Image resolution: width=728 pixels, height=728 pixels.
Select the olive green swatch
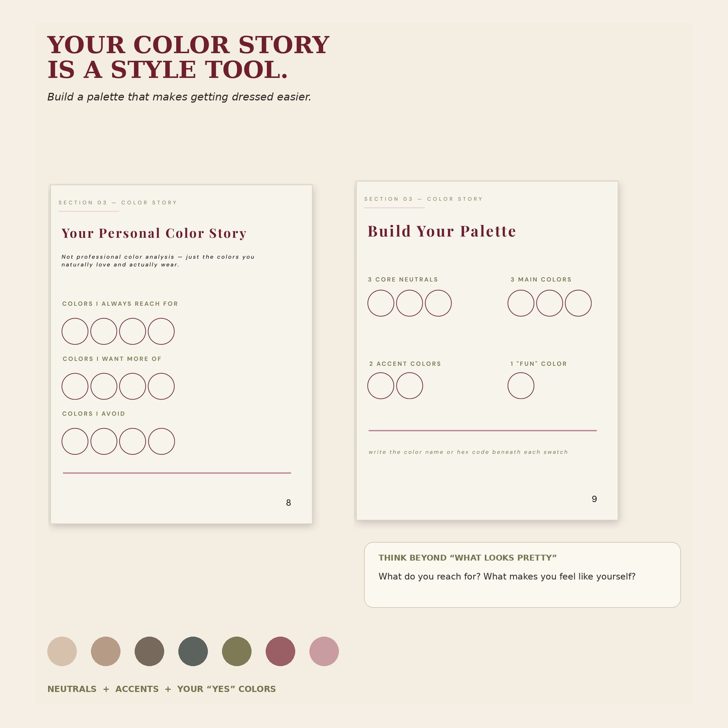pos(237,651)
